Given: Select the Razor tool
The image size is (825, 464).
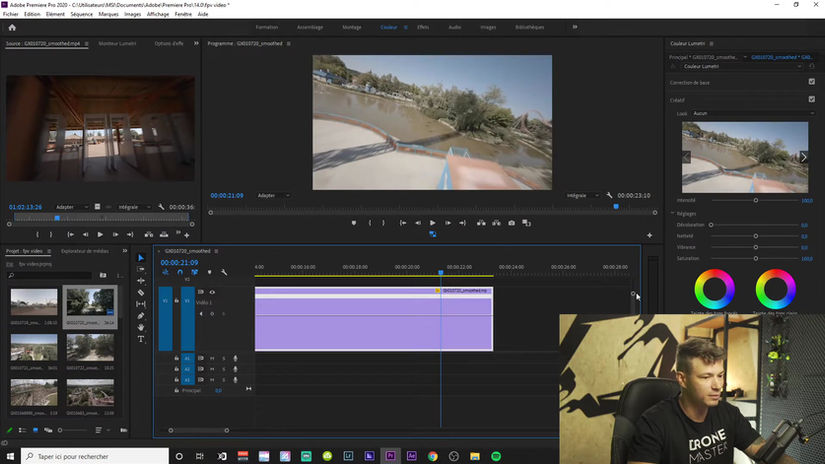Looking at the screenshot, I should click(140, 292).
